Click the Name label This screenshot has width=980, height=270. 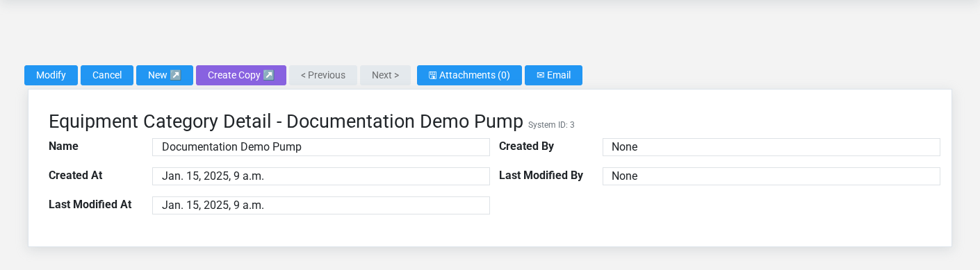[x=63, y=146]
